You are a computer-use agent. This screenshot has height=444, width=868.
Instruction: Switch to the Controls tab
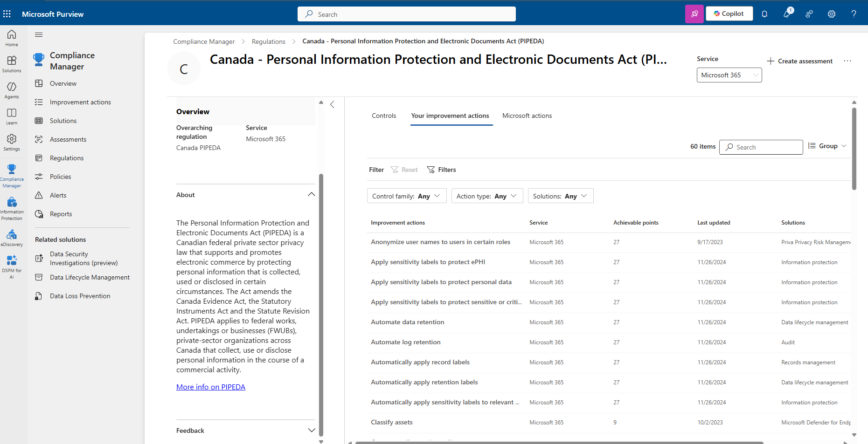pos(384,116)
